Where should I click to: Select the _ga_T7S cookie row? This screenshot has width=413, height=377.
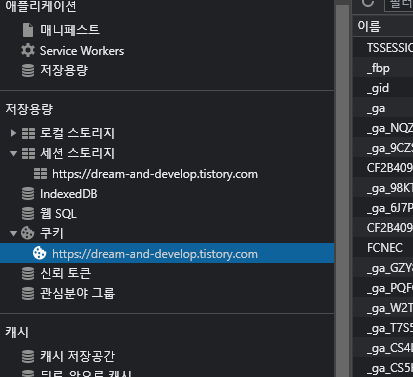point(383,328)
